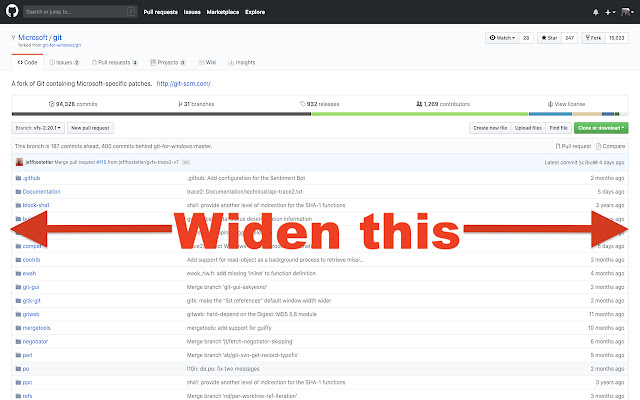
Task: Focus the Search or jump to field
Action: pos(80,12)
